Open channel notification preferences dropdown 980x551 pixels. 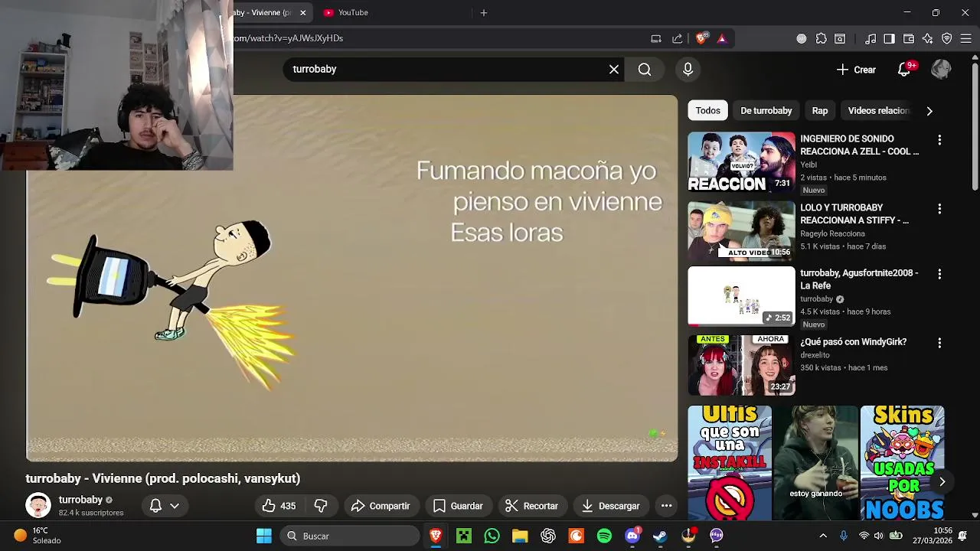point(165,506)
